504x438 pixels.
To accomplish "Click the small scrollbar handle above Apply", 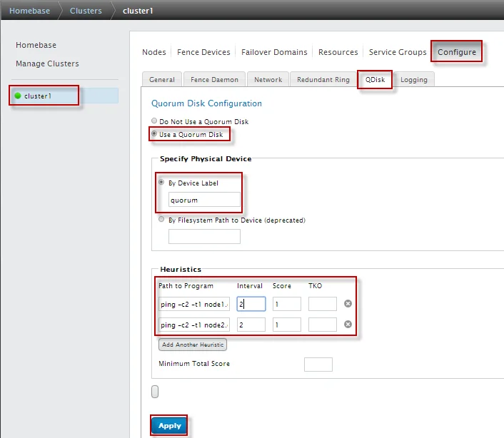I will click(155, 391).
